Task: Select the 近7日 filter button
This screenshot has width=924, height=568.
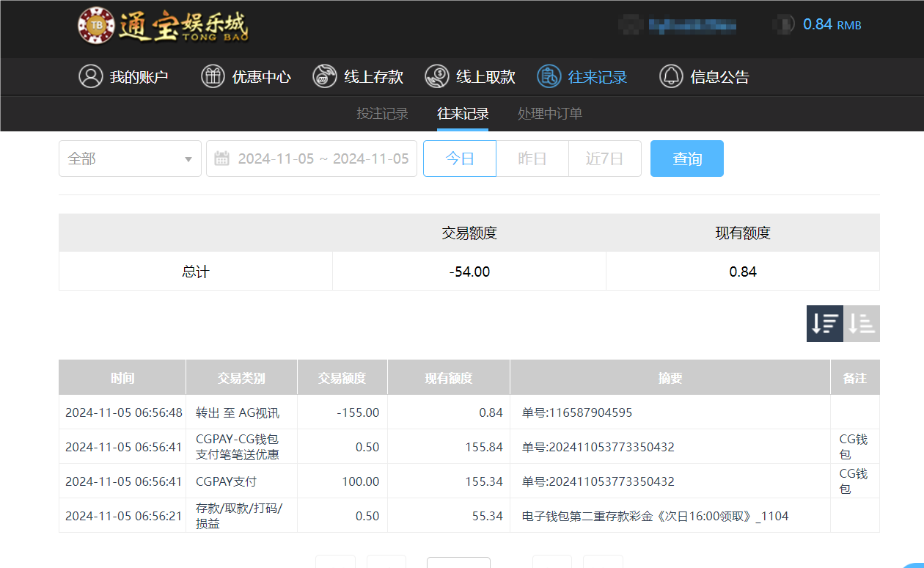Action: [x=604, y=158]
